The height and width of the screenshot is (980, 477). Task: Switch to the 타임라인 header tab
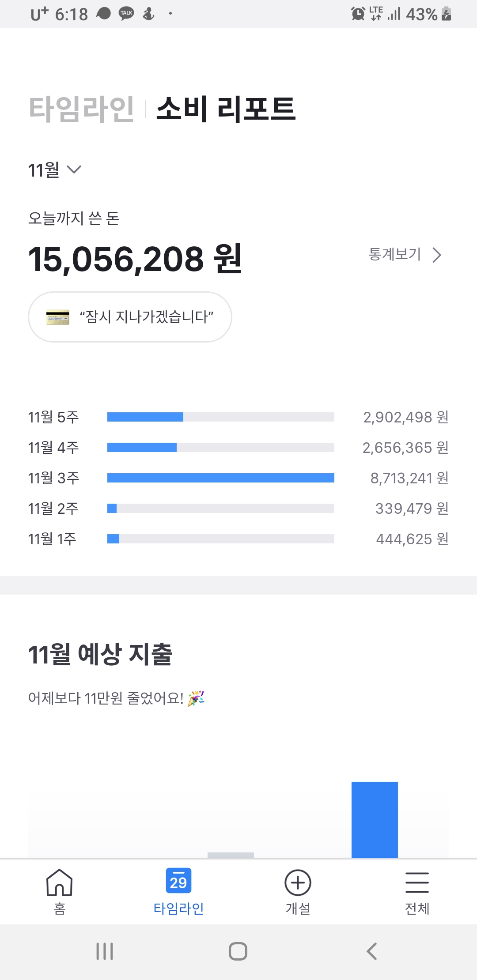click(x=81, y=109)
